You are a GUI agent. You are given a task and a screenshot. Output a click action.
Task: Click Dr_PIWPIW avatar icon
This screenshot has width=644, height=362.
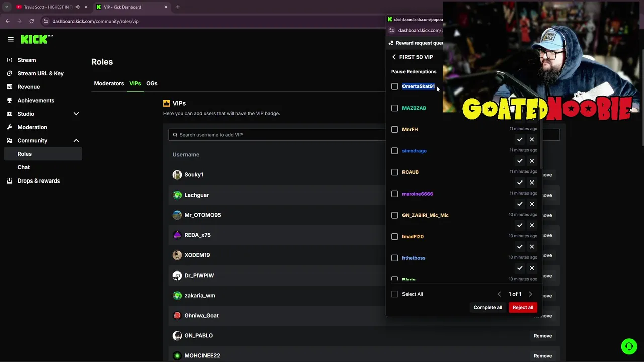(177, 276)
